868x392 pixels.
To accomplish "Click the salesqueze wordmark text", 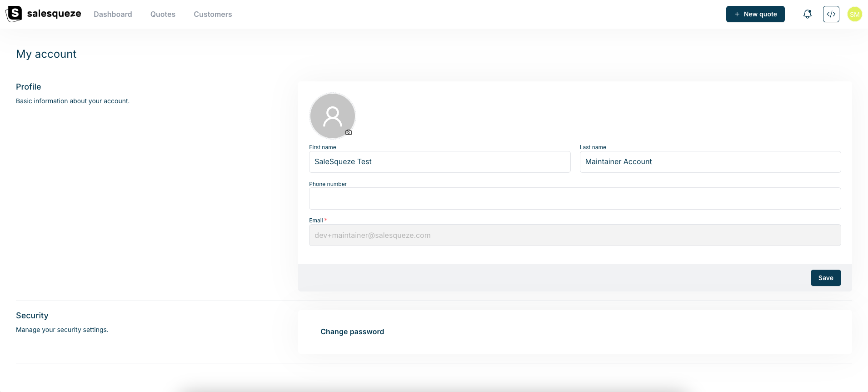I will point(54,14).
